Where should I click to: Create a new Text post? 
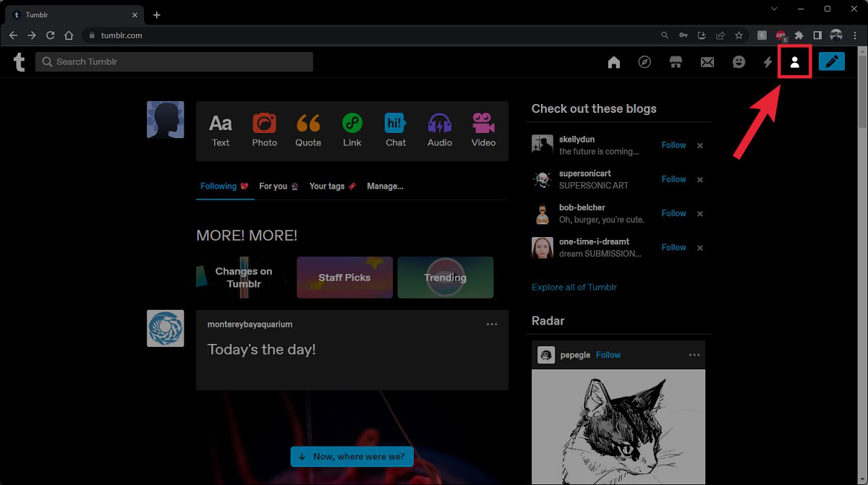pos(221,130)
